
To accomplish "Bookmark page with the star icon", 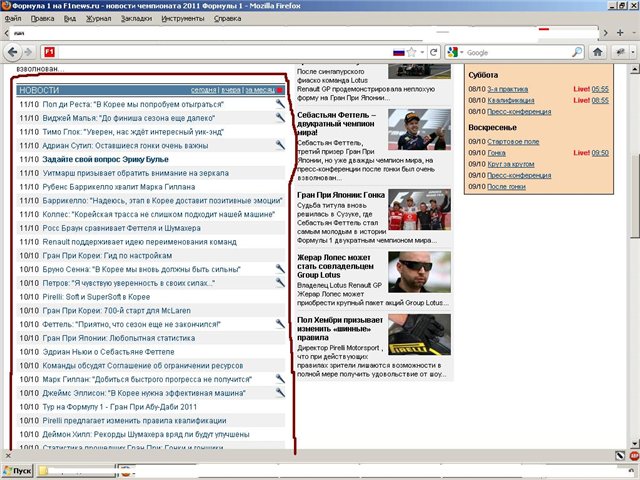I will [x=412, y=52].
